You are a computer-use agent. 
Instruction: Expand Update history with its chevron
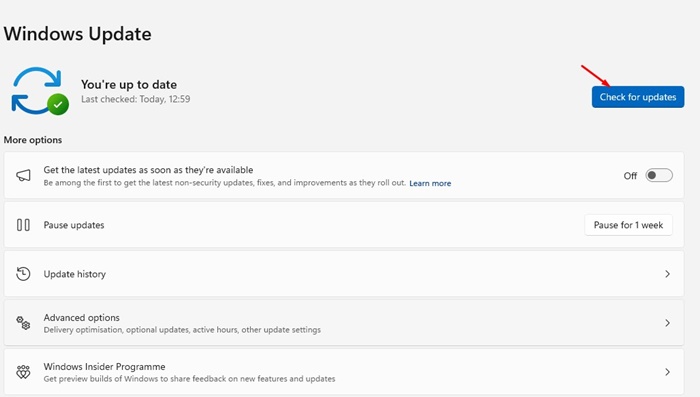click(667, 274)
